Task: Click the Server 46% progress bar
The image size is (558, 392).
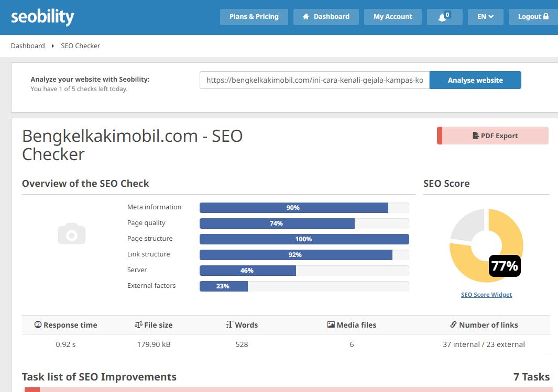Action: tap(304, 271)
